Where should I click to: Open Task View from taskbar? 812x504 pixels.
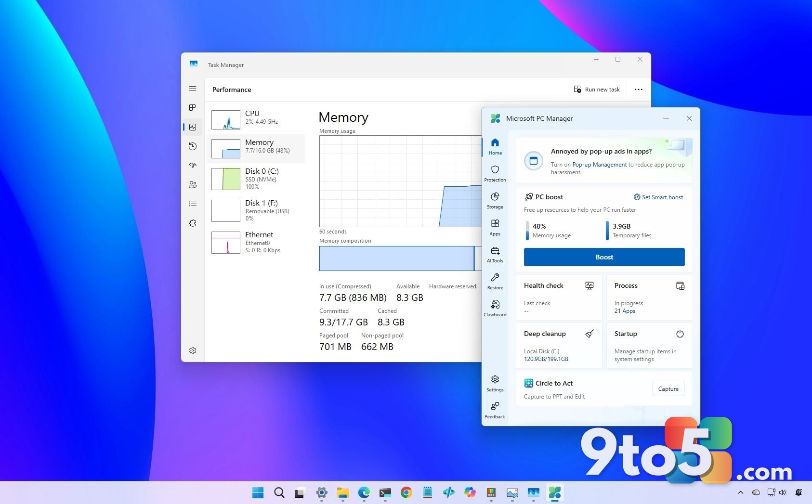pos(300,492)
